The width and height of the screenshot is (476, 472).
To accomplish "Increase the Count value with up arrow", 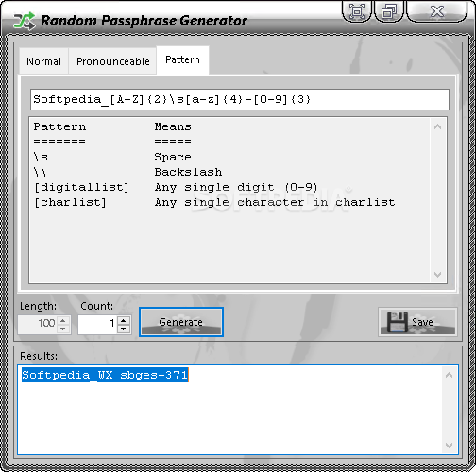I will (x=123, y=320).
